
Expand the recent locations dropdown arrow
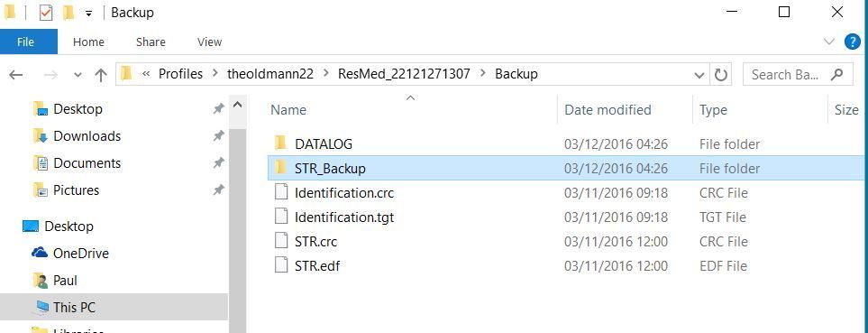pos(78,74)
